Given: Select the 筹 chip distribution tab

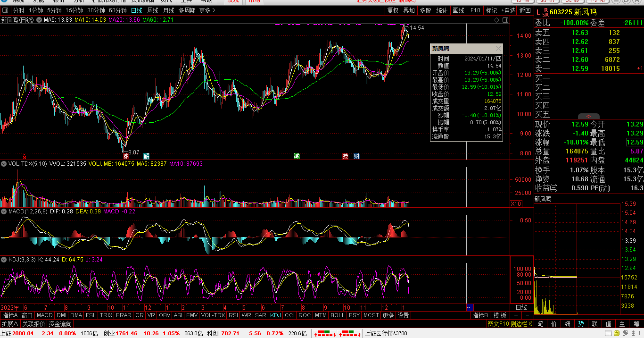Looking at the screenshot, I should 636,324.
